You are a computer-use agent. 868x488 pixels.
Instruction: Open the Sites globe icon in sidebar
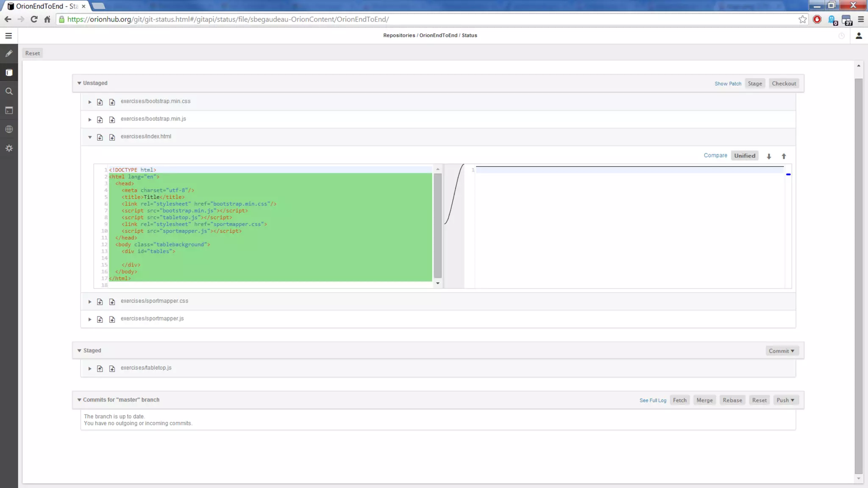click(x=9, y=129)
